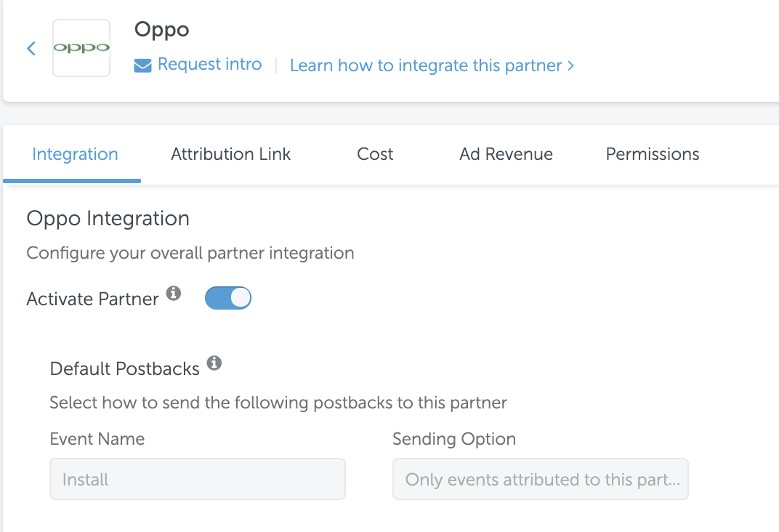Click the Oppo partner logo thumbnail
779x532 pixels.
[81, 48]
